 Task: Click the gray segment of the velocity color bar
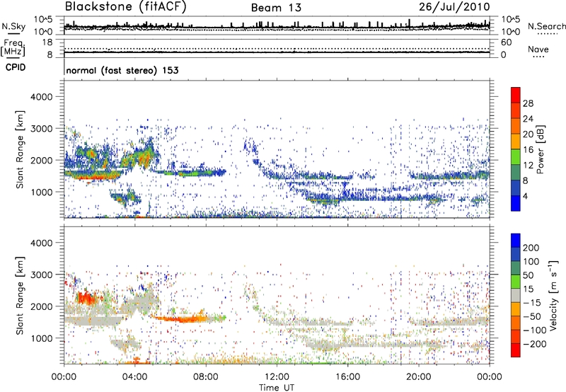516,295
